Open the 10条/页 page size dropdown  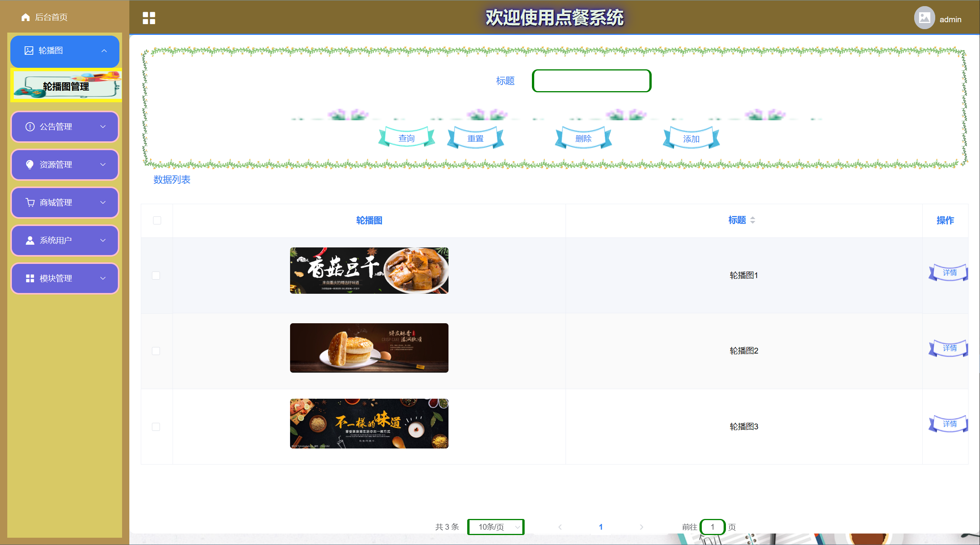pyautogui.click(x=496, y=527)
